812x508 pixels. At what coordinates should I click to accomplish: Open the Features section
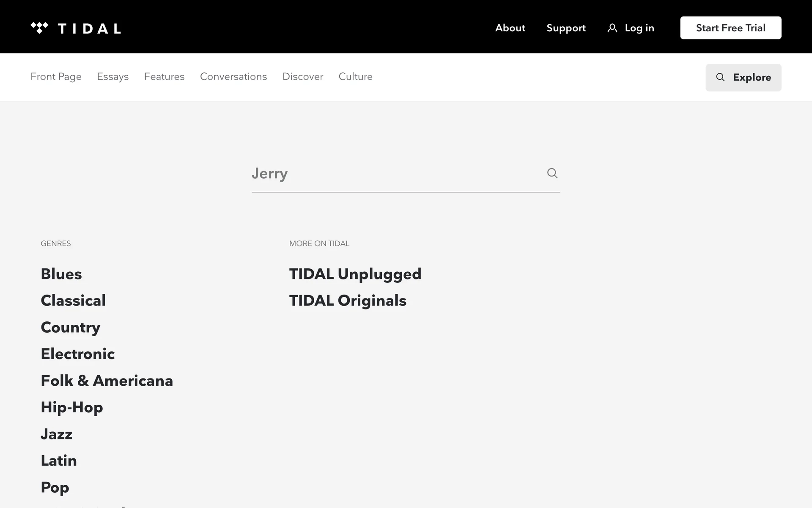click(x=164, y=77)
